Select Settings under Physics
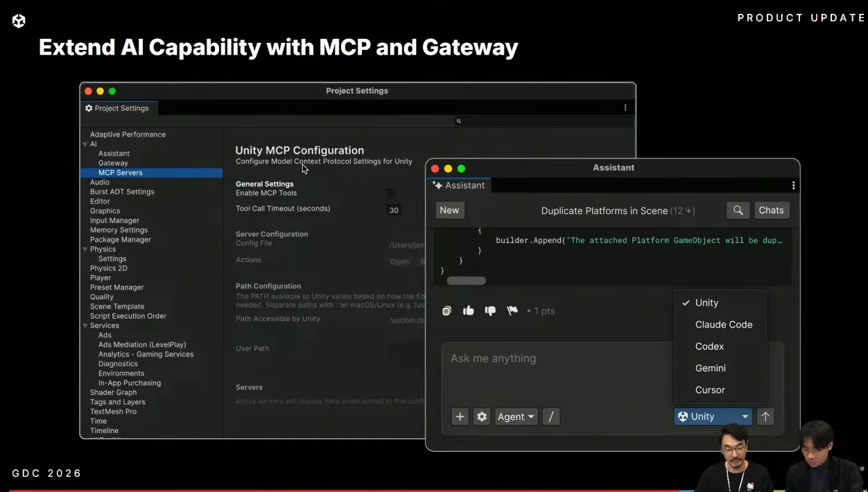 [x=112, y=258]
